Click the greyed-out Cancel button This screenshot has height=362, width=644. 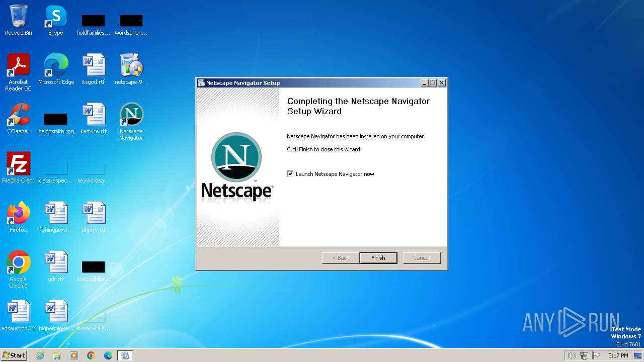click(x=422, y=258)
